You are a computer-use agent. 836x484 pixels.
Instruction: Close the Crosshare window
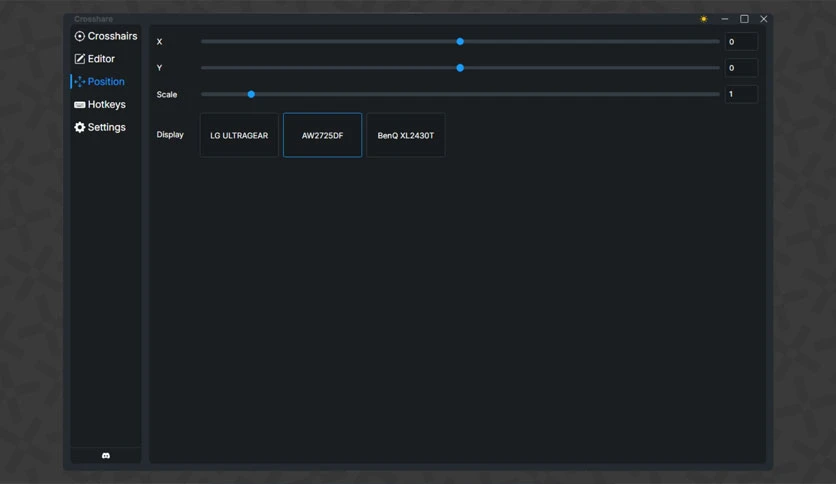763,19
